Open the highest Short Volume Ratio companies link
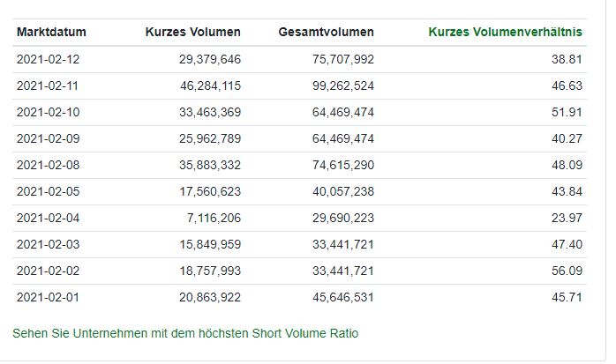 185,333
